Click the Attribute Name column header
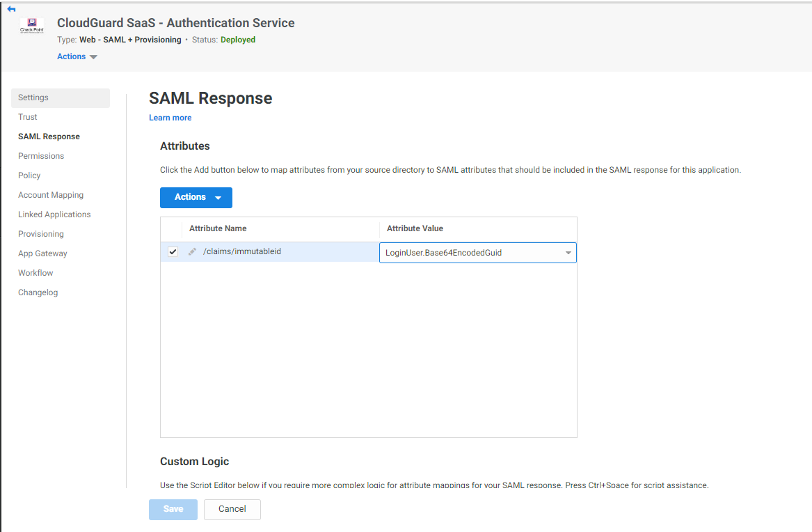 tap(218, 228)
